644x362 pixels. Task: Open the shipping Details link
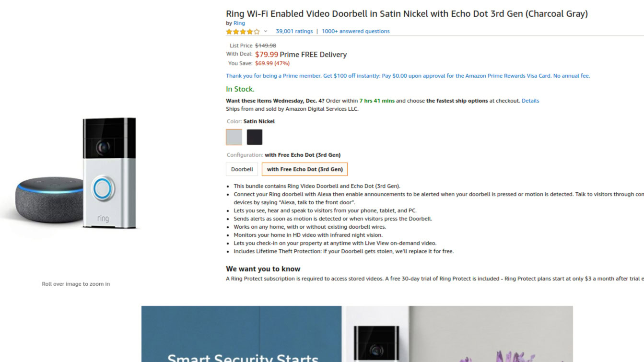[530, 101]
